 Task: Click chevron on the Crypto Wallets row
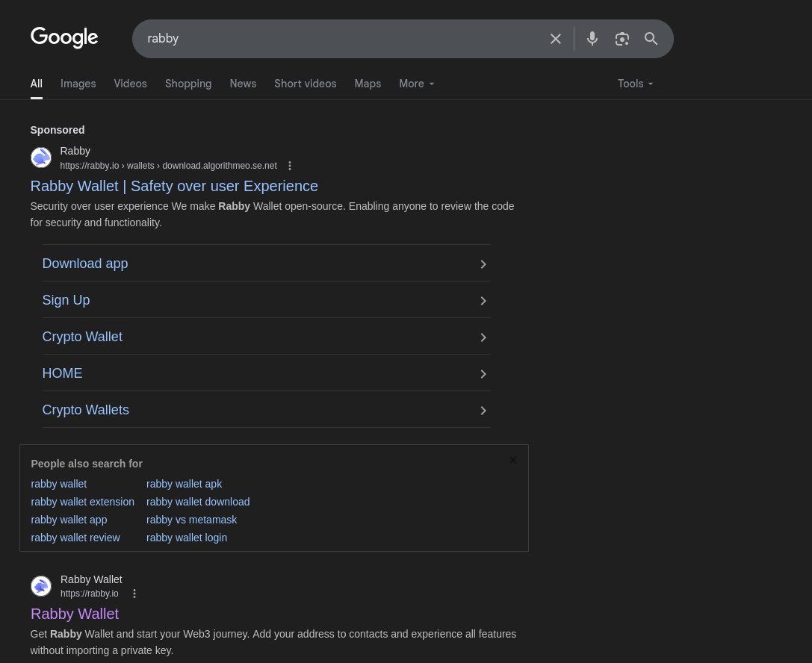pos(483,411)
